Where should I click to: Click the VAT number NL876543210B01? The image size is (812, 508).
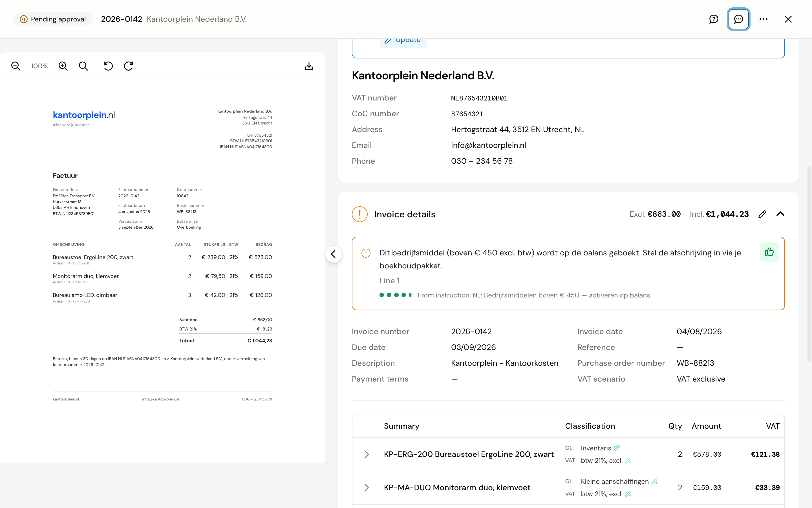pos(479,98)
